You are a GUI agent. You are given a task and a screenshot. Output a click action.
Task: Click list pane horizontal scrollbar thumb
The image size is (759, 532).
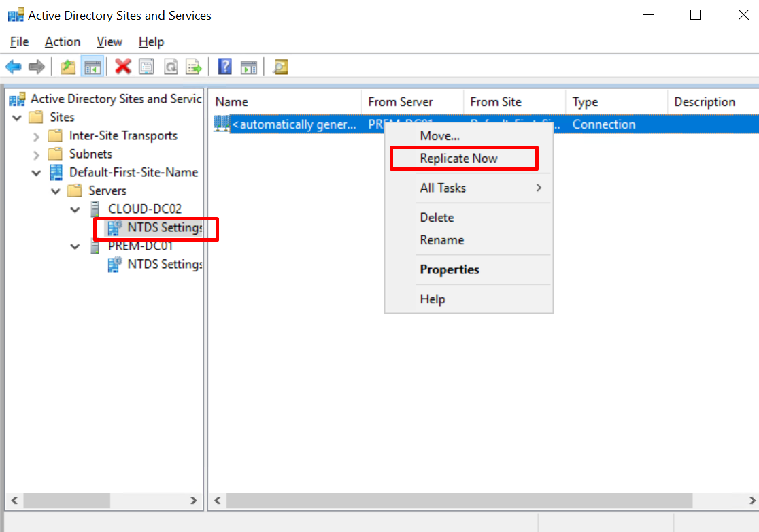tap(459, 501)
